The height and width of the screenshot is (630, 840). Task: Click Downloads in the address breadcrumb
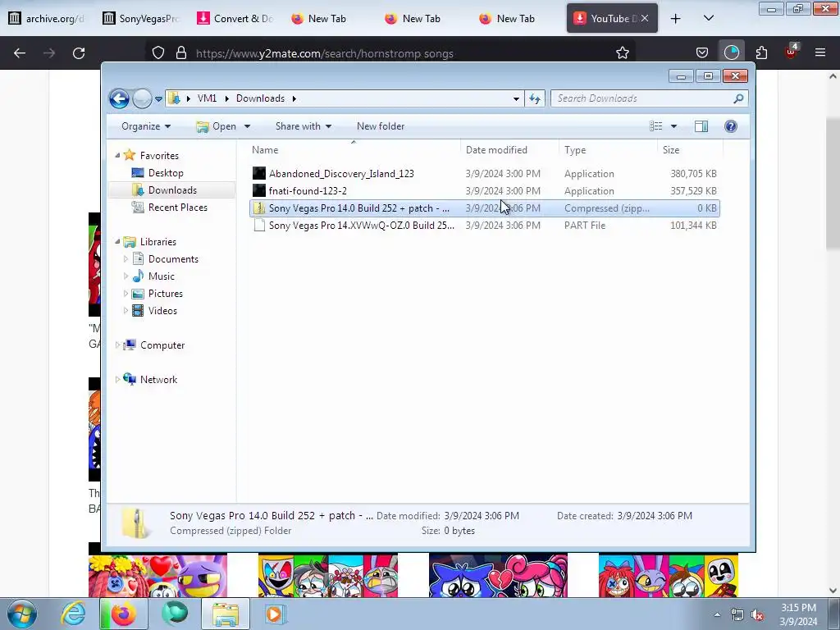coord(260,98)
